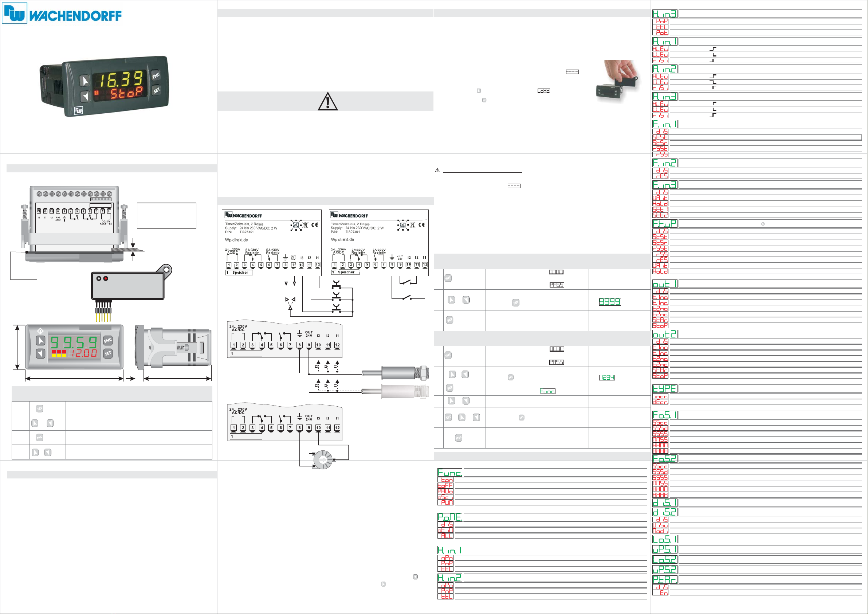Click the red Nod.i option code
868x614 pixels.
click(x=660, y=531)
